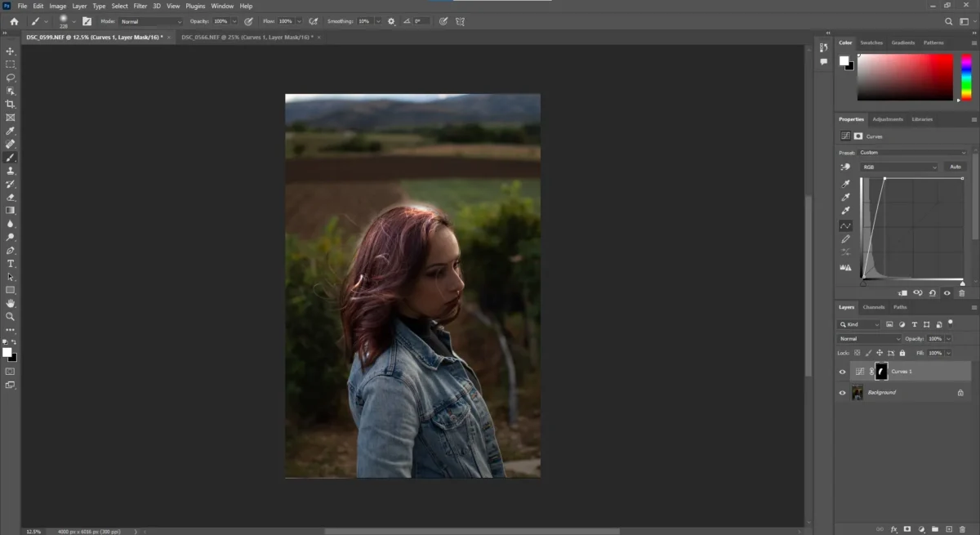Go to the Home screen icon
Viewport: 980px width, 535px height.
(x=14, y=21)
